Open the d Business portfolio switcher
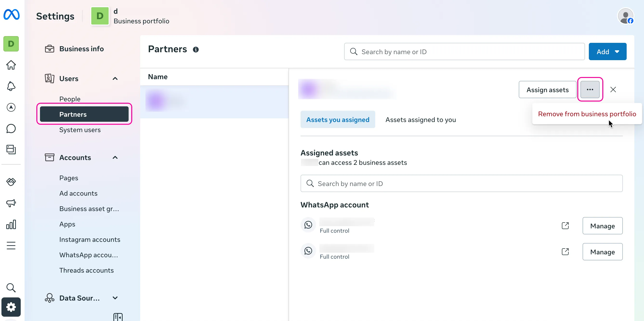This screenshot has height=321, width=644. tap(130, 16)
